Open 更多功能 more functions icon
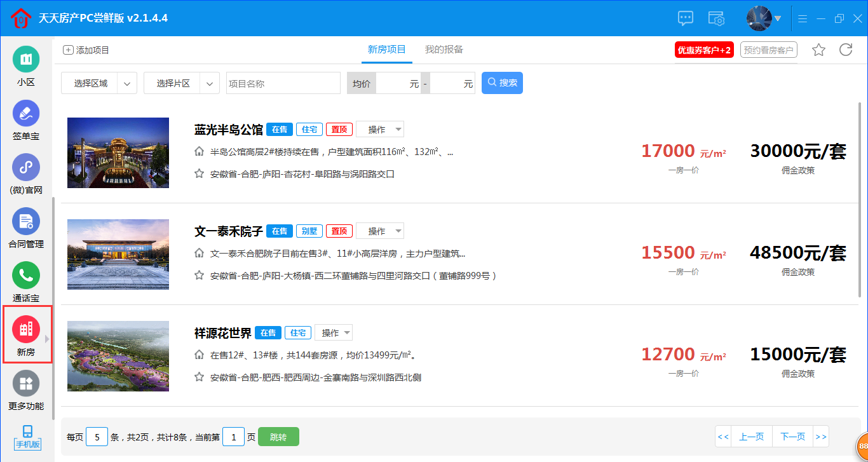Screen dimensions: 868x462 pos(26,384)
